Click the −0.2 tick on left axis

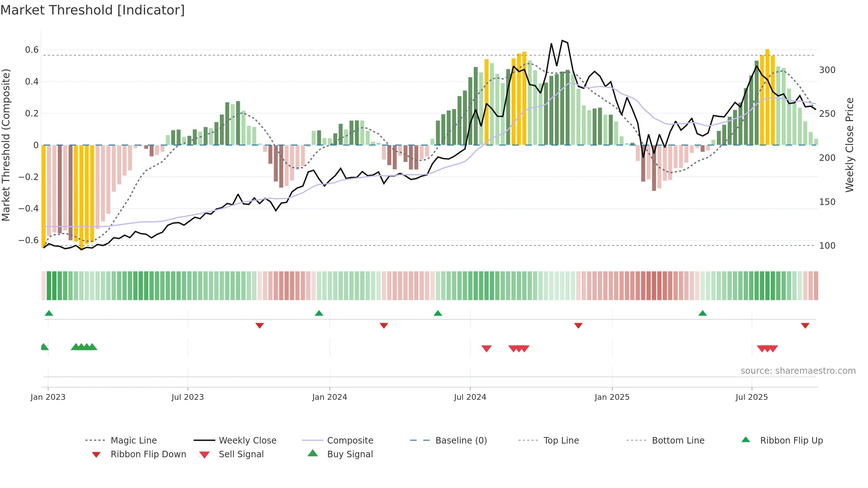point(29,177)
